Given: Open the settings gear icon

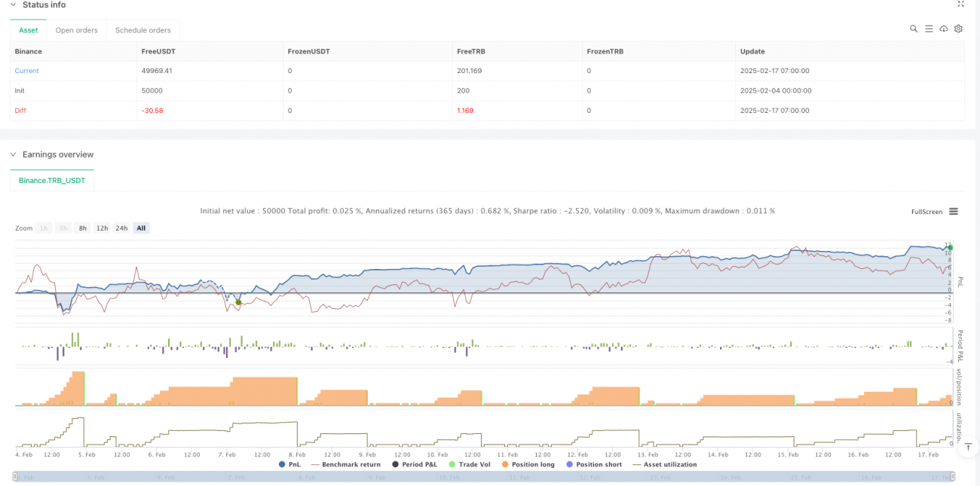Looking at the screenshot, I should click(x=958, y=29).
